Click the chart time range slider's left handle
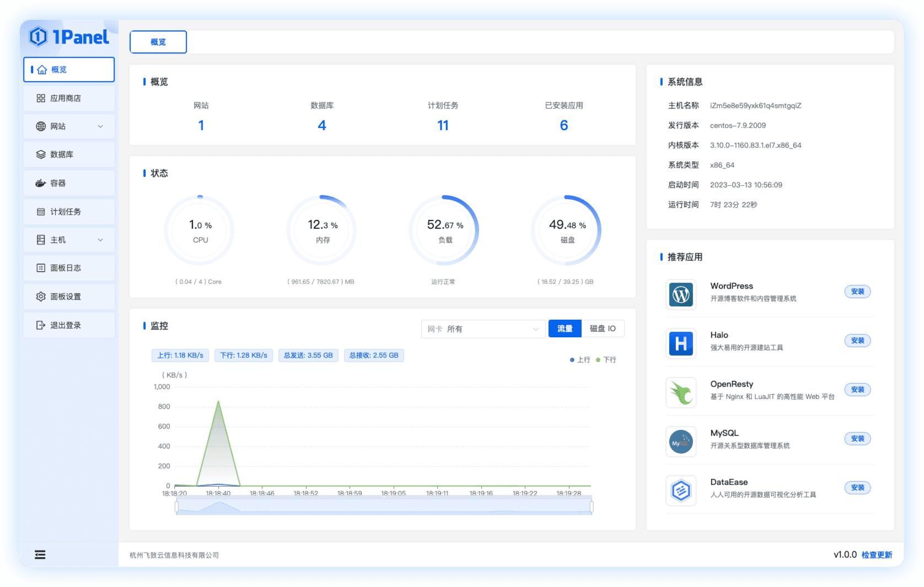Image resolution: width=924 pixels, height=587 pixels. 176,506
